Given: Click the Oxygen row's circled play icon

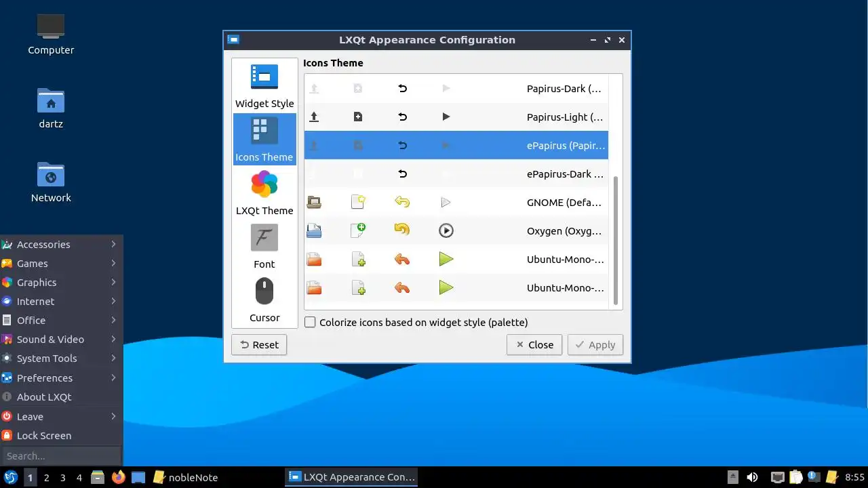Looking at the screenshot, I should [446, 230].
